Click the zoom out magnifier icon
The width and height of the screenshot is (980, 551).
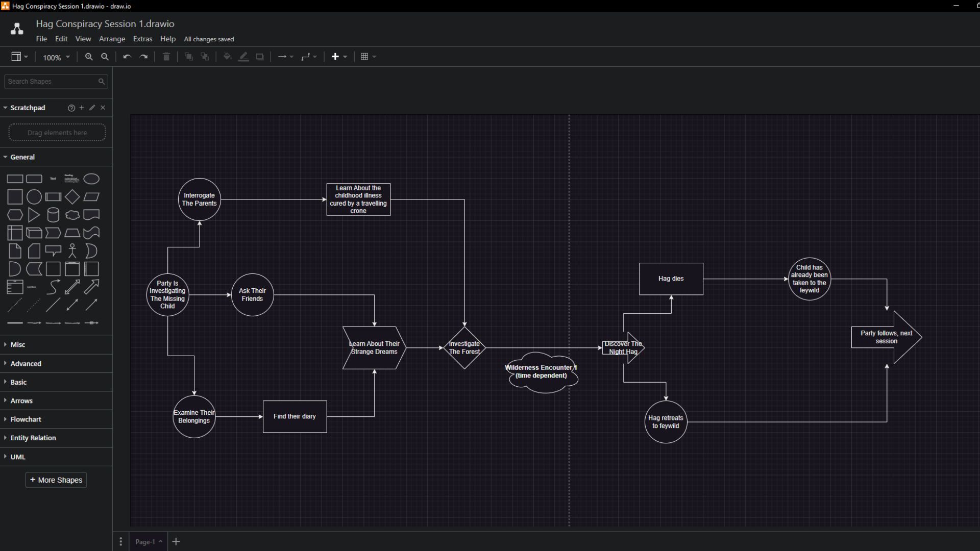tap(105, 57)
